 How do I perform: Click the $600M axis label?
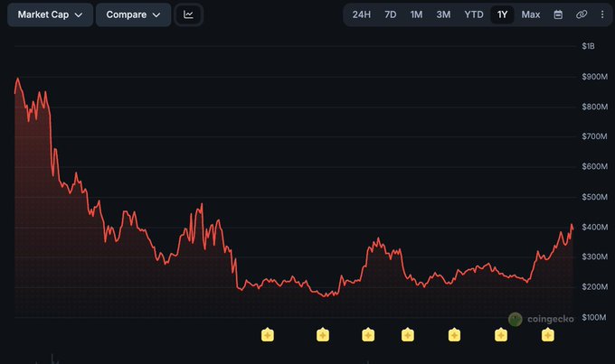(594, 166)
